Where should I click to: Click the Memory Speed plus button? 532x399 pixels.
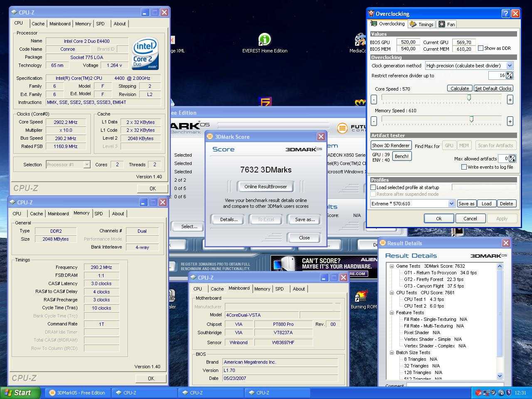pos(510,121)
